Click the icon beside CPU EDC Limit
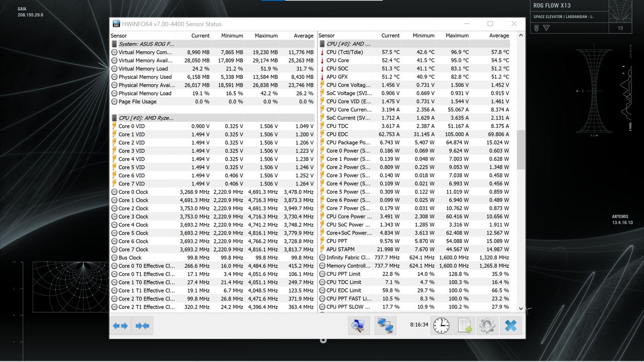 [323, 290]
